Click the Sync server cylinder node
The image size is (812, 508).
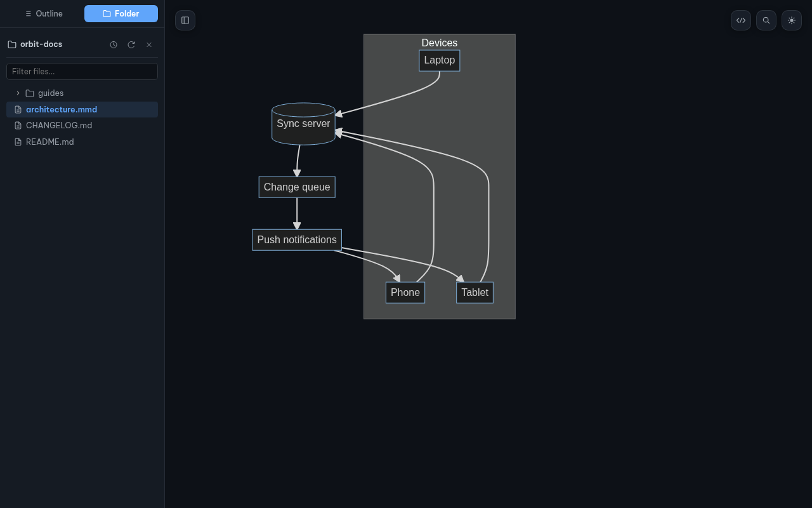303,124
